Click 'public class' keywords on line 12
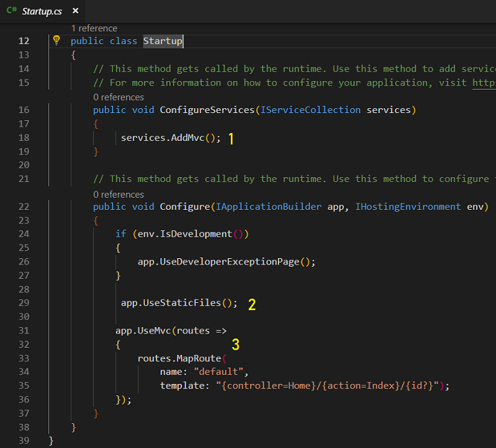Viewport: 496px width, 448px height. (x=104, y=41)
